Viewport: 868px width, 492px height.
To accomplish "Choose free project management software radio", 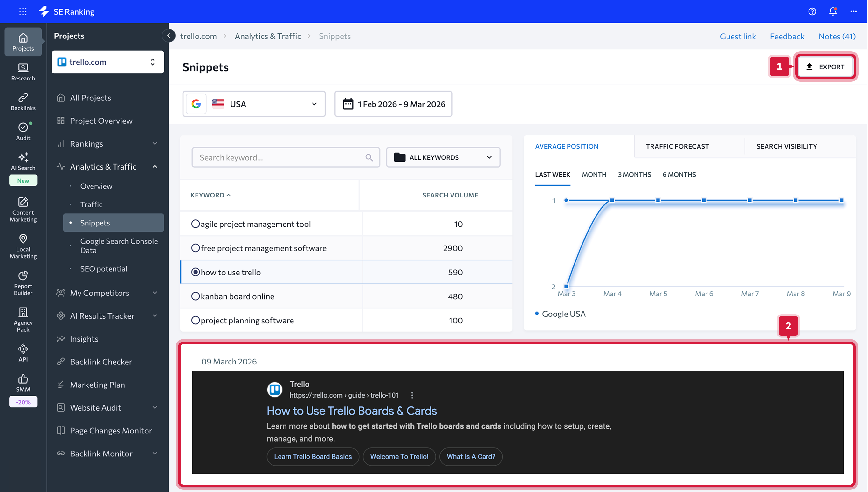I will coord(195,248).
